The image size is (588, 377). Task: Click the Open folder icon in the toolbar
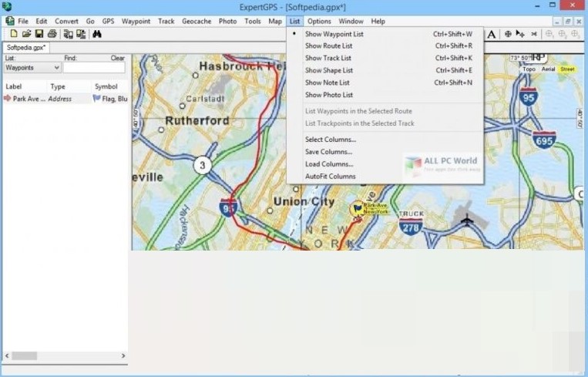26,34
